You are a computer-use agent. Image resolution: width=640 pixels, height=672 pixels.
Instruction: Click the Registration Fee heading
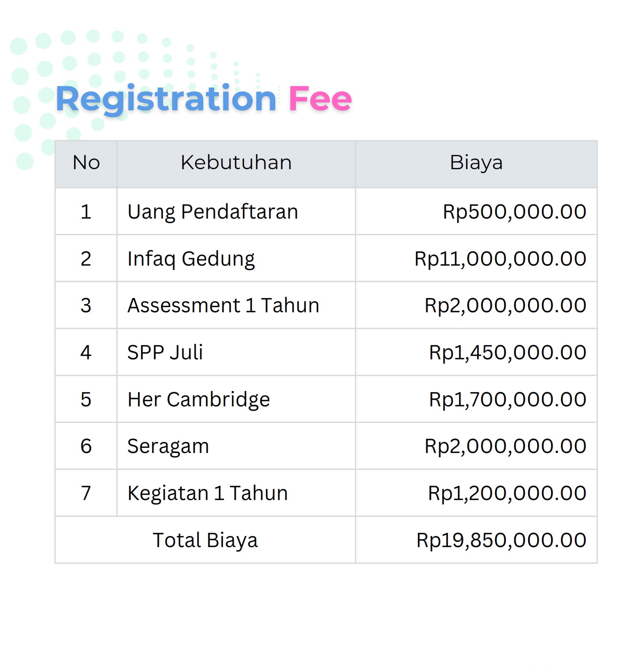tap(204, 99)
